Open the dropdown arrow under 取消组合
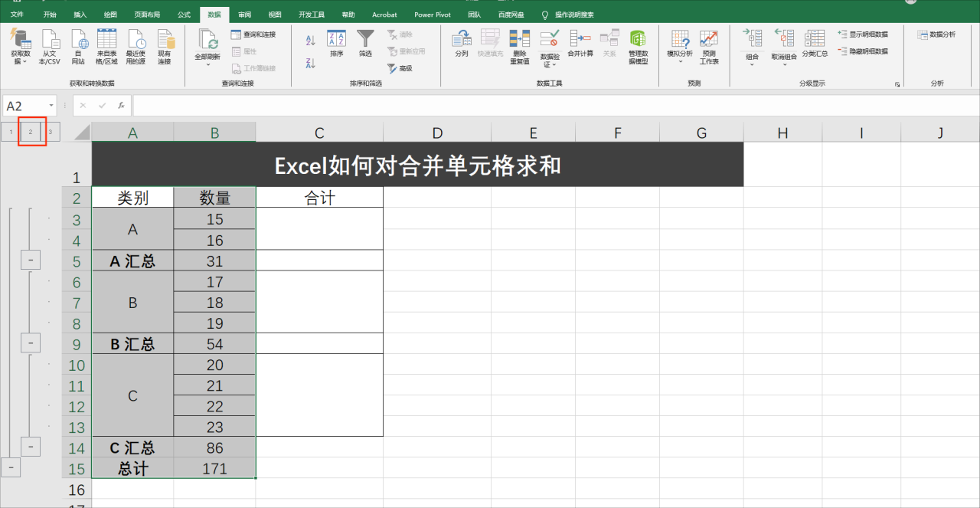Screen dimensions: 980x508 point(783,64)
